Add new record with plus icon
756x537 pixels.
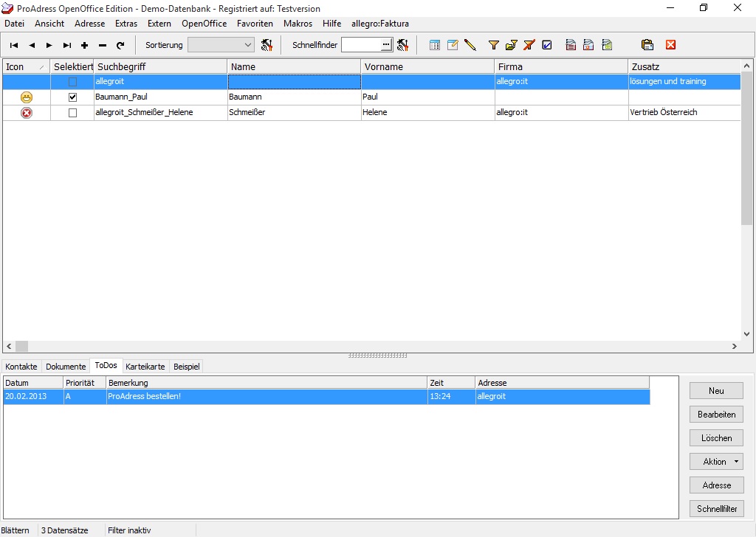84,45
